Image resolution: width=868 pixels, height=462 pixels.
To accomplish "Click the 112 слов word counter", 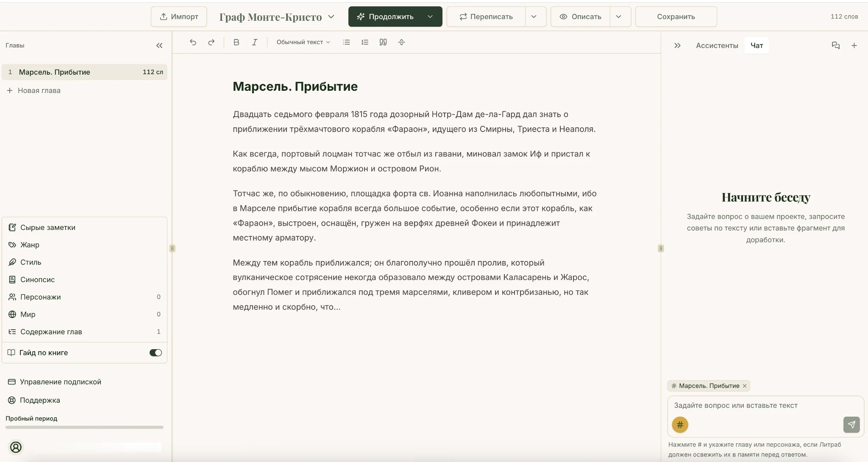I will (844, 17).
